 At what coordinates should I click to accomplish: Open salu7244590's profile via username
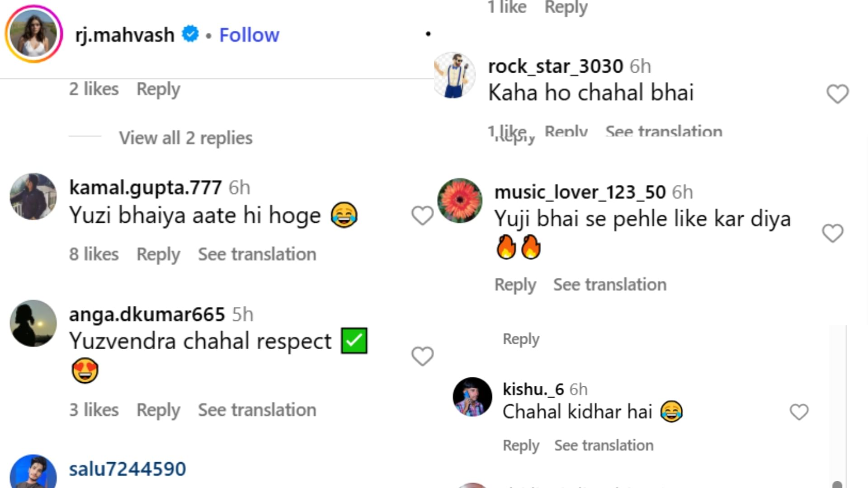pos(127,469)
